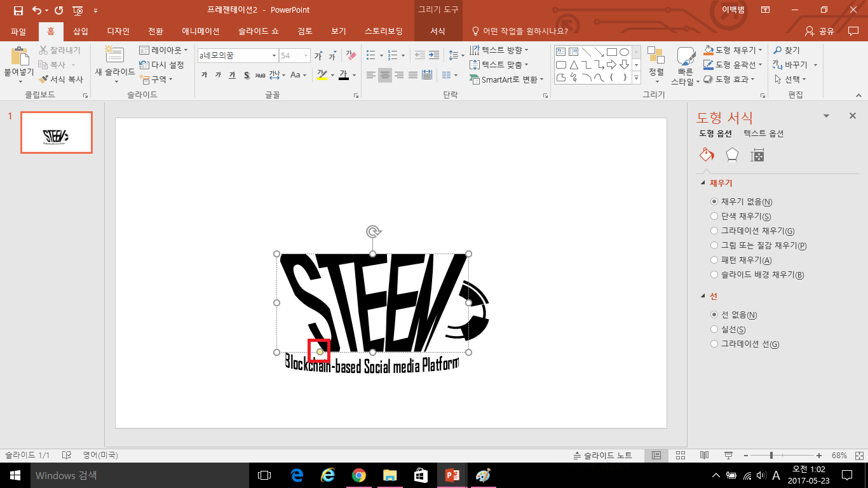Select 그림 또는 질감 채우기 radio button
The image size is (868, 488).
tap(714, 245)
